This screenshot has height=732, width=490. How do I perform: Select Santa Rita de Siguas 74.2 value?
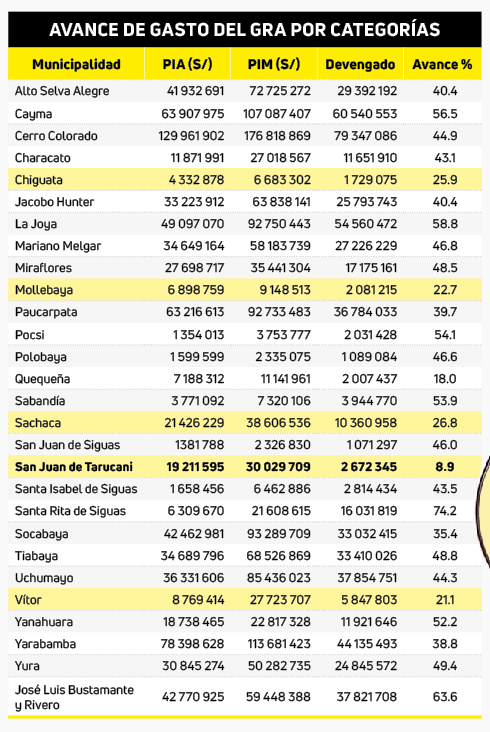pos(445,511)
